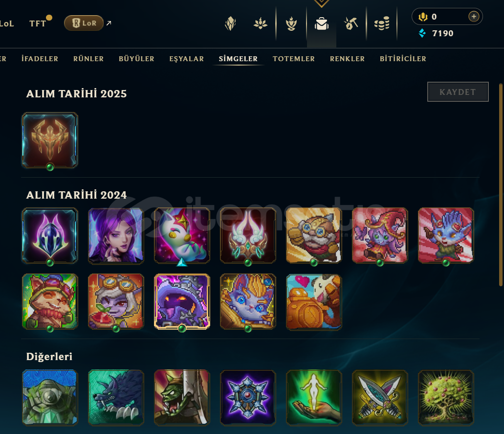This screenshot has width=504, height=434.
Task: Open the Store coins icon
Action: pos(381,23)
